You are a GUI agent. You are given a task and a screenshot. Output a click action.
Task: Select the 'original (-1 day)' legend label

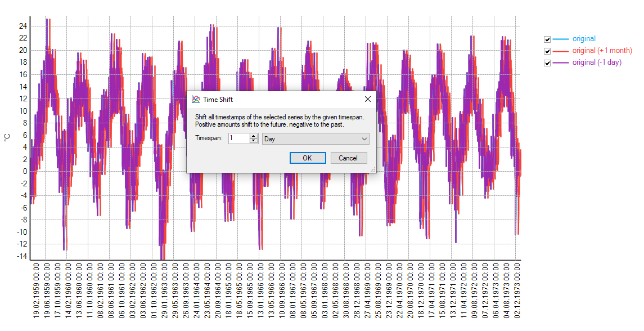[597, 63]
